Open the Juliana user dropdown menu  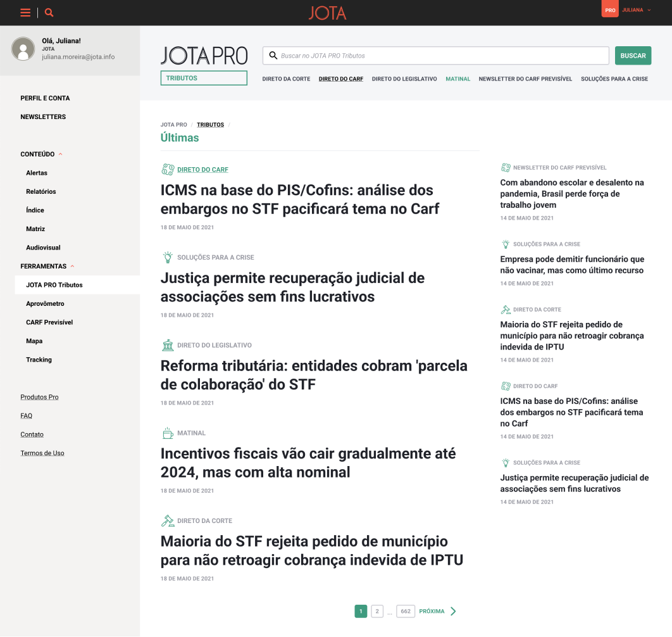[x=636, y=10]
